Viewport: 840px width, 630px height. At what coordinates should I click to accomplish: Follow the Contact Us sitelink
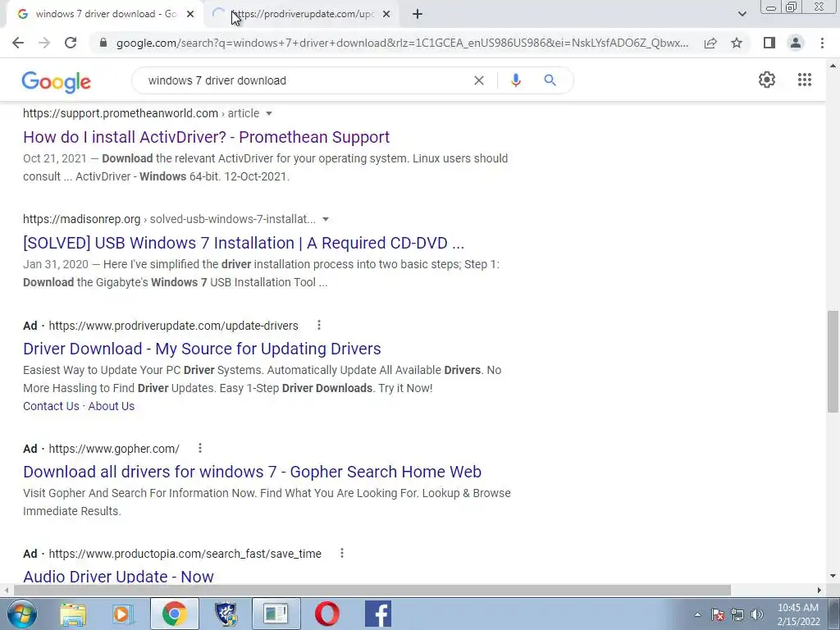(x=51, y=406)
